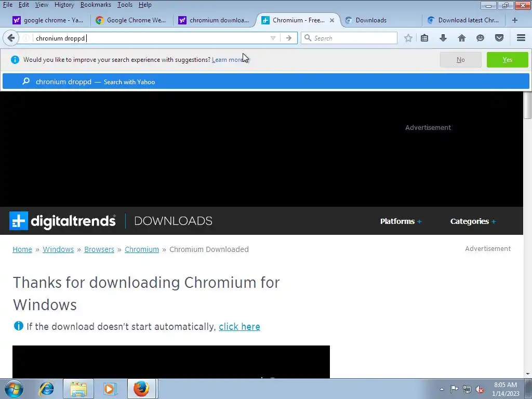Open the address bar history dropdown
Image resolution: width=532 pixels, height=399 pixels.
point(273,38)
